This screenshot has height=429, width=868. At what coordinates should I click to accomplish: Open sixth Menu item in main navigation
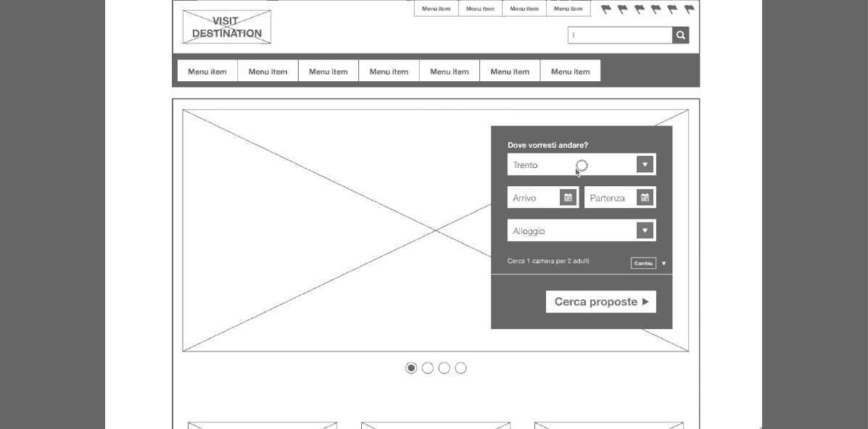click(x=510, y=71)
